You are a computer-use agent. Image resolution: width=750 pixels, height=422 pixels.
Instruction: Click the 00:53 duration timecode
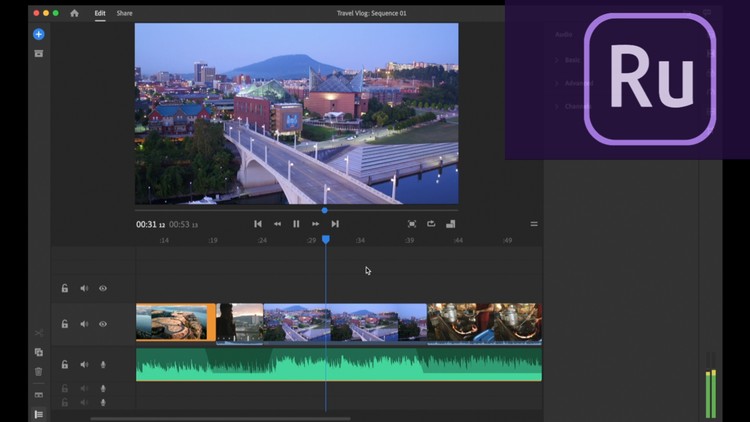pos(183,224)
